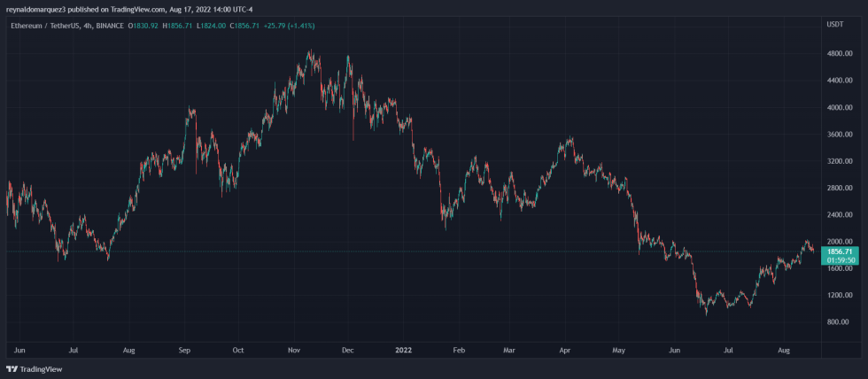Select the 4800.00 price axis label
This screenshot has height=379, width=868.
[838, 53]
